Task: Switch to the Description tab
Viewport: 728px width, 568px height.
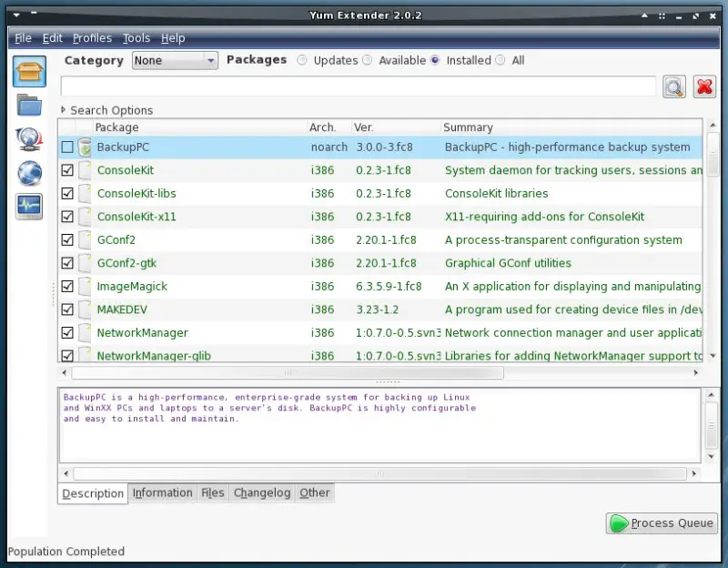Action: (x=93, y=493)
